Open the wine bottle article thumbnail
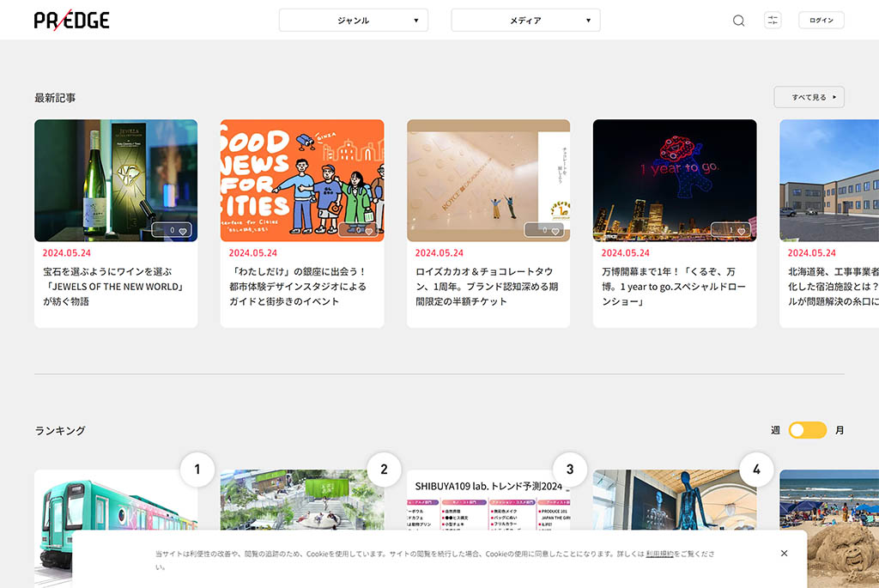 (x=116, y=180)
